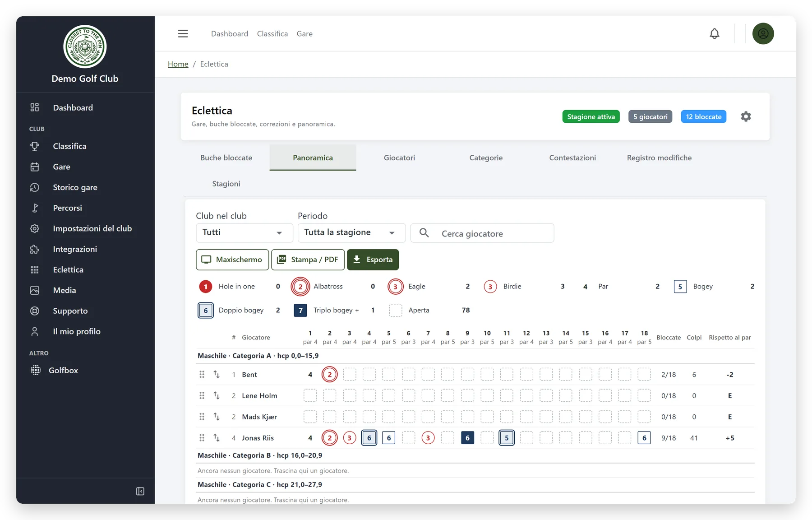Toggle open hole 3 box for Bent
This screenshot has height=520, width=812.
tap(349, 374)
